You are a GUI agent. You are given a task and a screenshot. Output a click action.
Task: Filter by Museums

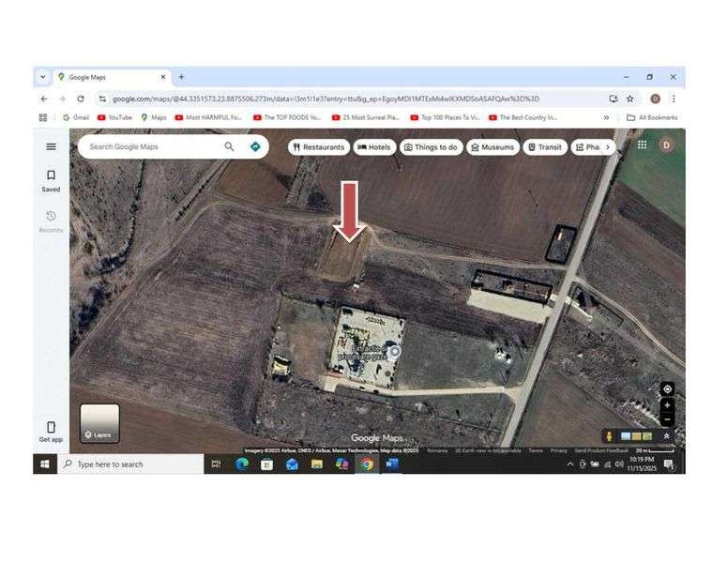(493, 147)
